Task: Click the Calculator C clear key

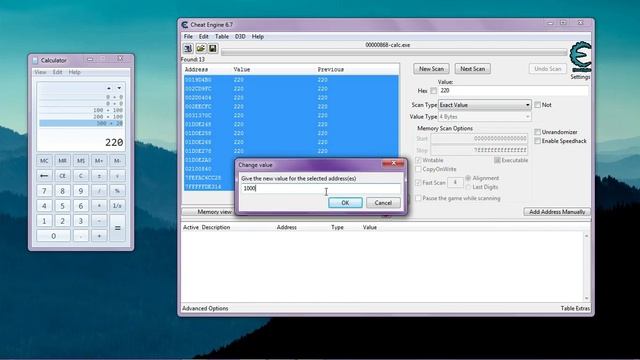Action: (x=81, y=176)
